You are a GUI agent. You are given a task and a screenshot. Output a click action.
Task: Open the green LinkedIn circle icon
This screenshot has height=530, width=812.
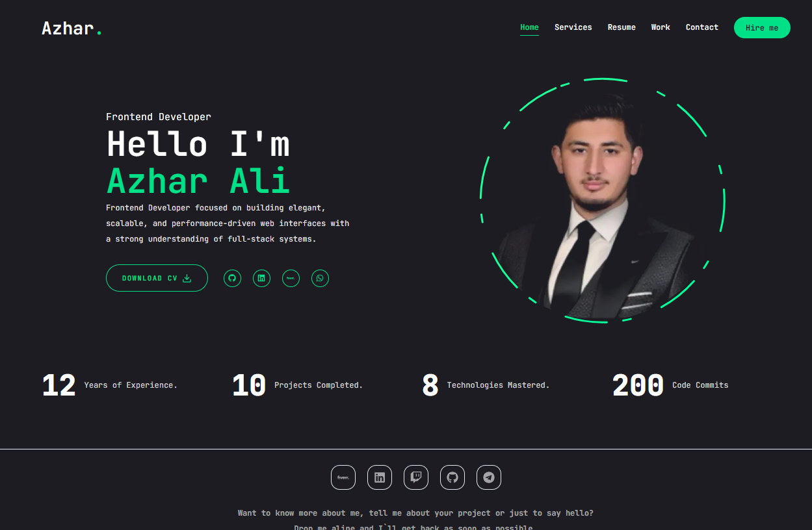tap(261, 278)
